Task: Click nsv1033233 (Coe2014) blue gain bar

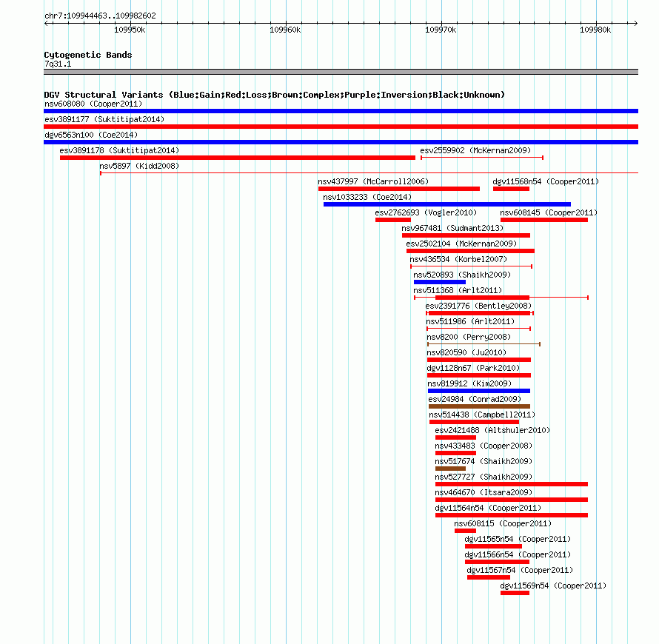Action: [447, 204]
